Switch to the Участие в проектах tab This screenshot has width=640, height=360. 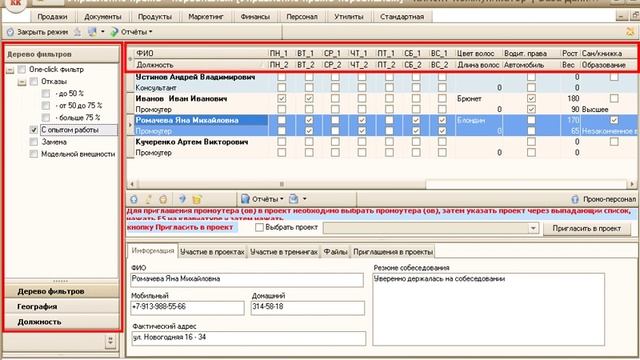point(212,252)
